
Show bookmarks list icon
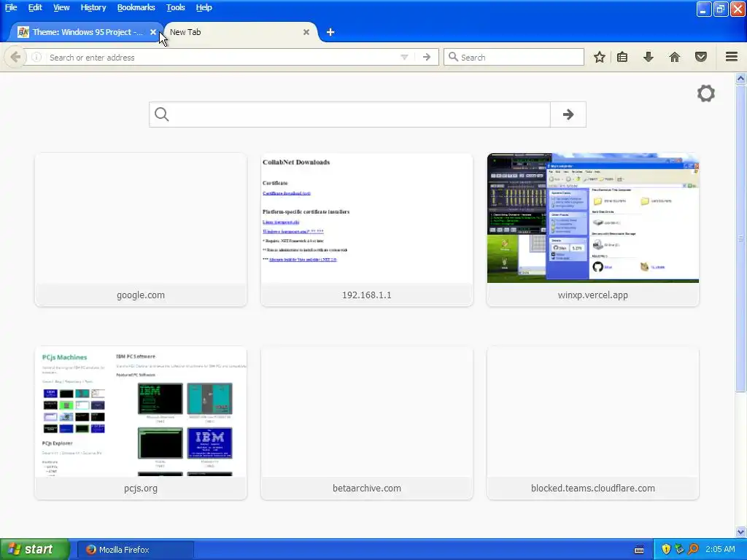tap(622, 57)
